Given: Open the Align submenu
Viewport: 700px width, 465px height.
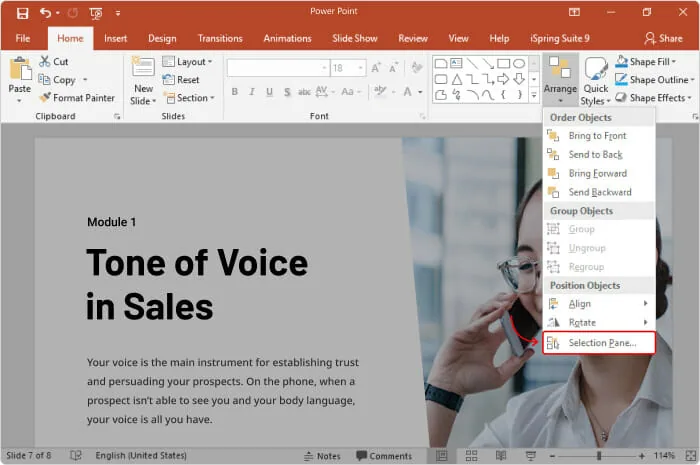Looking at the screenshot, I should [599, 304].
